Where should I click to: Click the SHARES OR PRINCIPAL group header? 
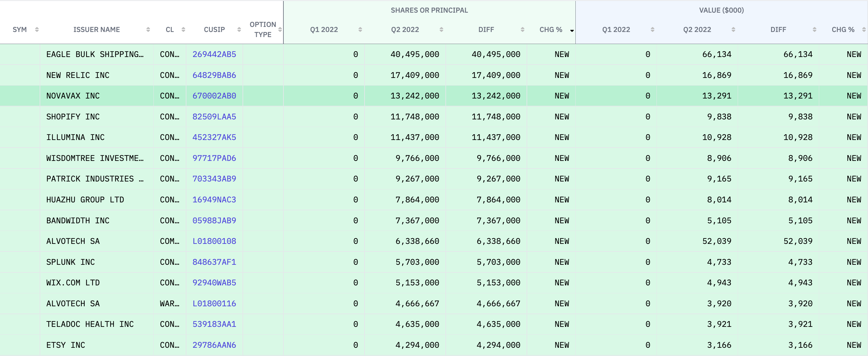pos(429,10)
